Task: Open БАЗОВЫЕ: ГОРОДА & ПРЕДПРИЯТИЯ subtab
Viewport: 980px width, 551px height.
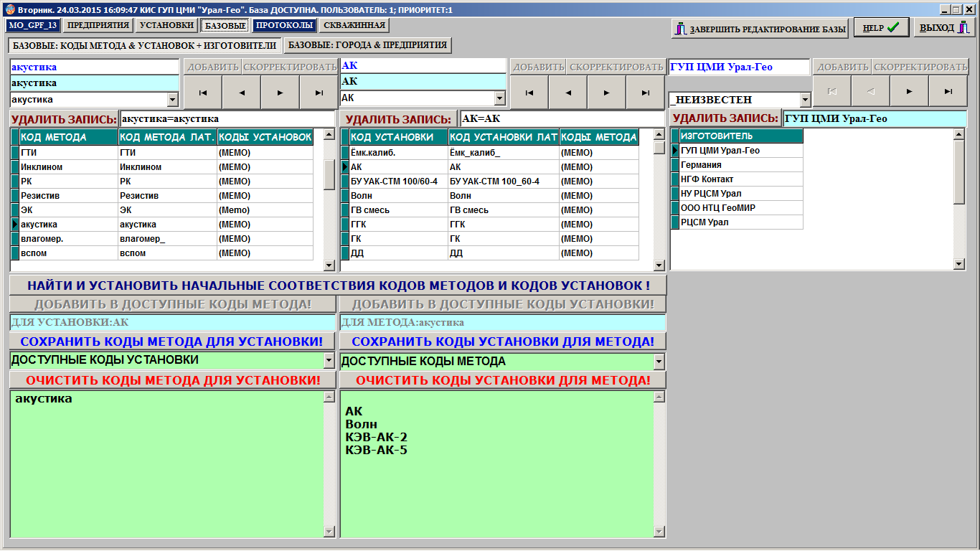Action: [367, 45]
